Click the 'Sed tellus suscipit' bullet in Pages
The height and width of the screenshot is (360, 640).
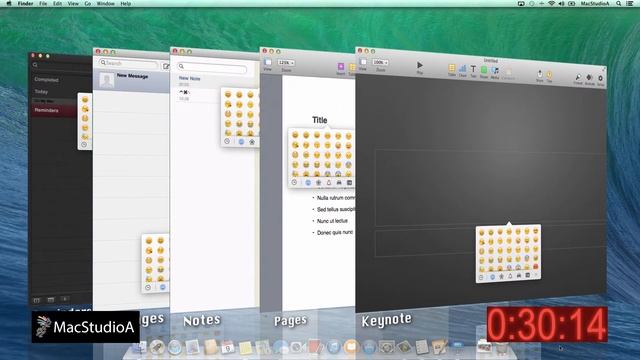(336, 209)
